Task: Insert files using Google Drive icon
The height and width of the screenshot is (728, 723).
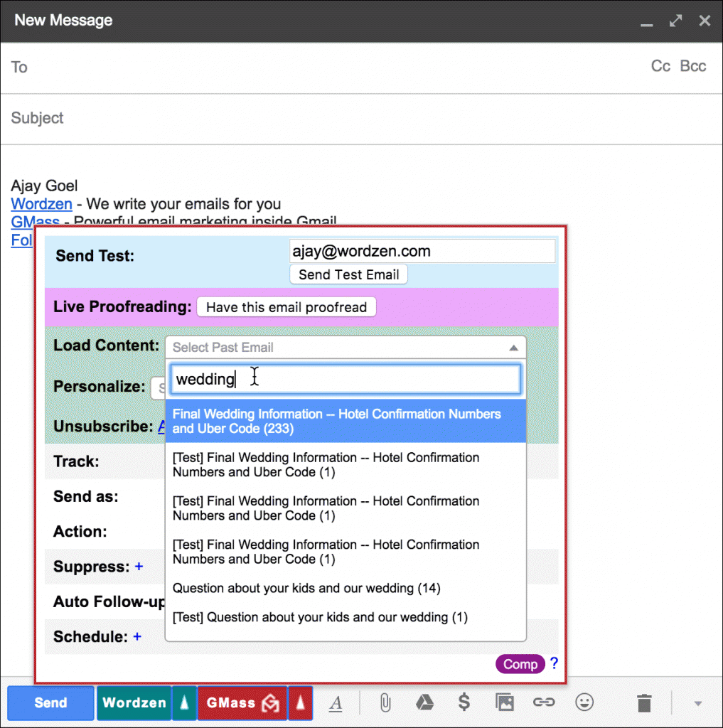Action: pos(424,703)
